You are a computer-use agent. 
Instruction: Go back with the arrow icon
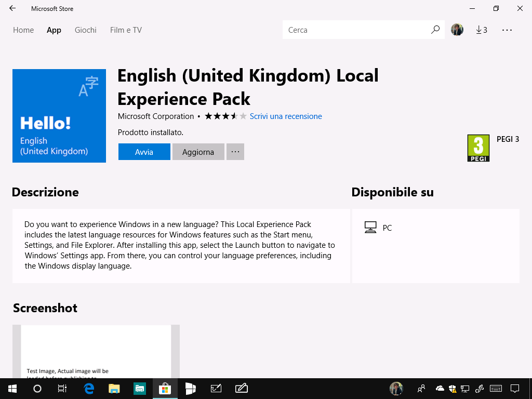12,8
